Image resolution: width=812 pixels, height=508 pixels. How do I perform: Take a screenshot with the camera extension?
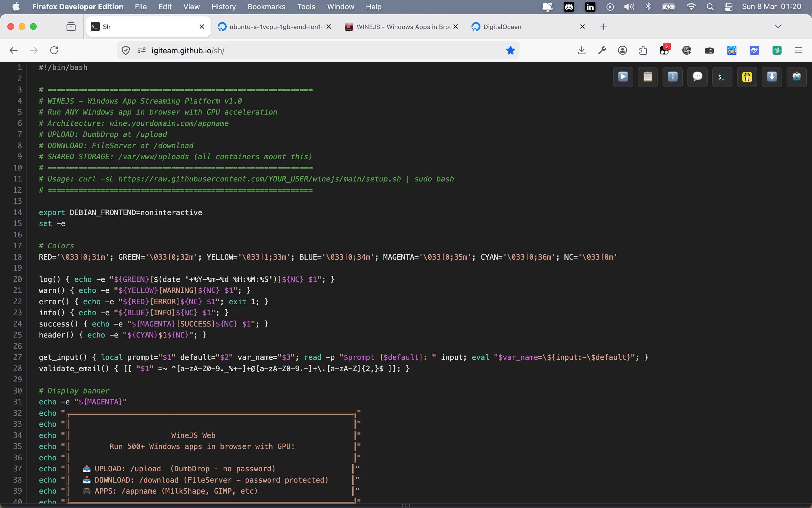point(709,51)
